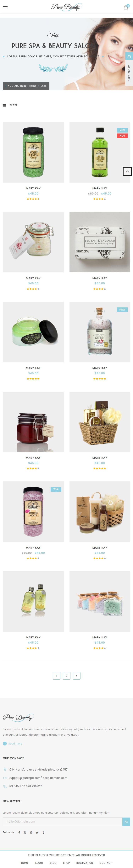Viewport: 133px width, 868px height.
Task: Open the shopping bag cart icon
Action: [x=126, y=7]
